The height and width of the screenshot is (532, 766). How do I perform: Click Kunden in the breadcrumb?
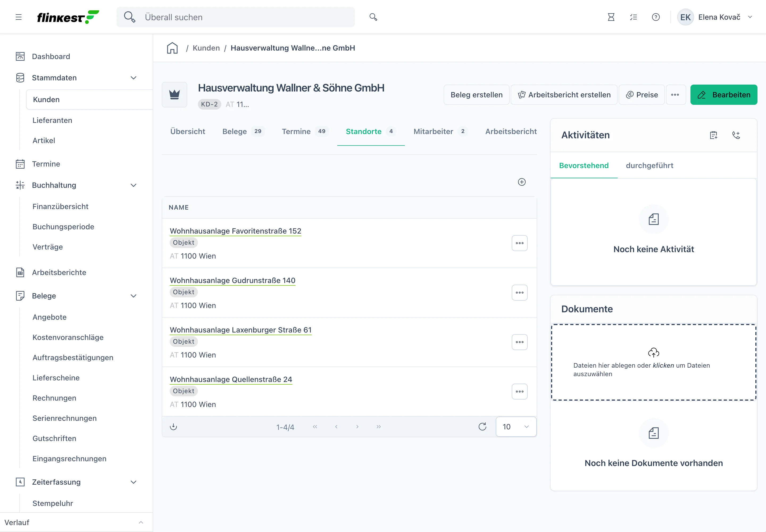206,48
